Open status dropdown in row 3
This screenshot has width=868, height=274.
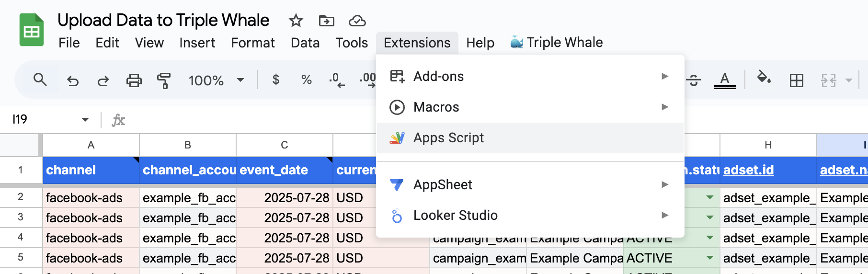point(709,217)
